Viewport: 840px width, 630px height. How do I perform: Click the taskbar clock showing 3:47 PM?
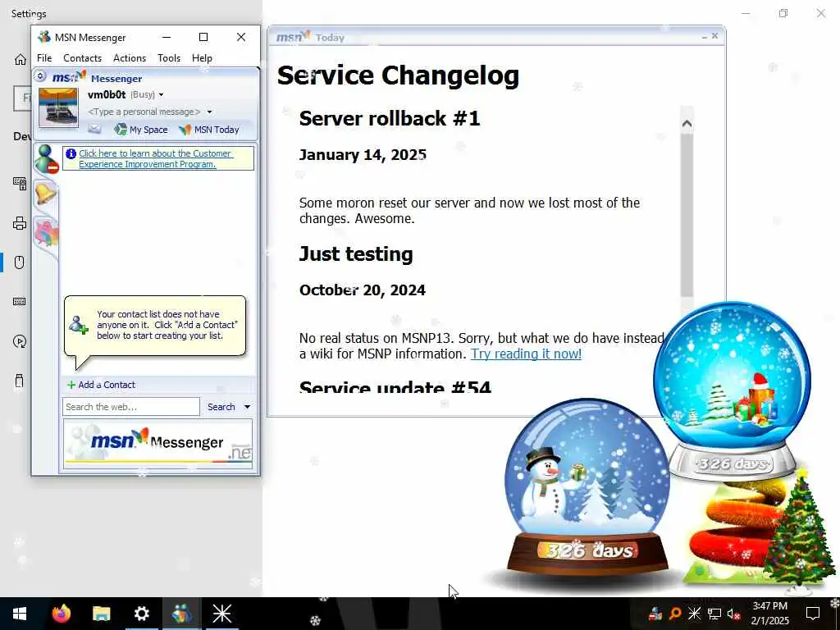(769, 614)
